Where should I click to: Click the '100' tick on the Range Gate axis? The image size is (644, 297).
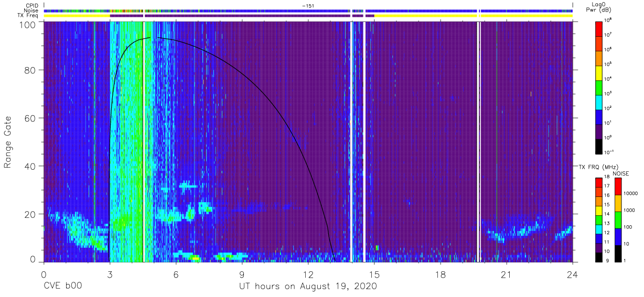point(27,25)
